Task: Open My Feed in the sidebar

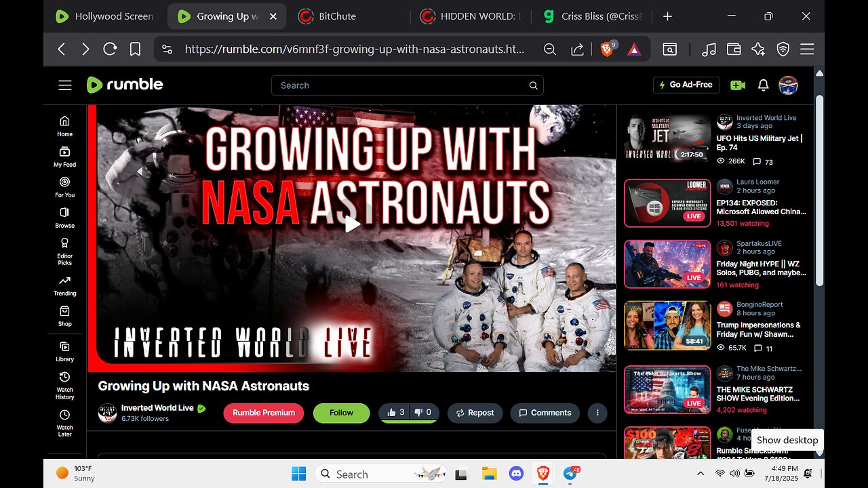Action: click(64, 156)
